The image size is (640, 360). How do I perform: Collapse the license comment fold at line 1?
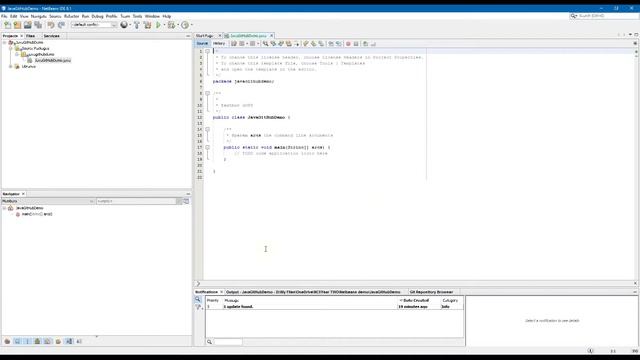[207, 51]
